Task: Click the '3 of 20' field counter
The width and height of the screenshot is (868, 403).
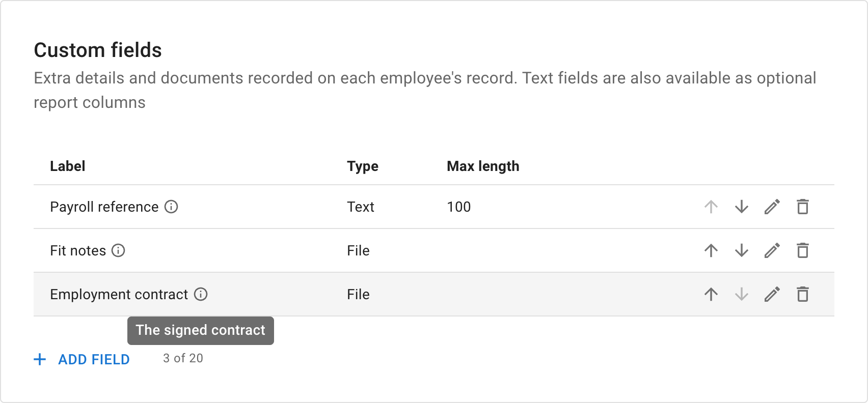Action: coord(183,358)
